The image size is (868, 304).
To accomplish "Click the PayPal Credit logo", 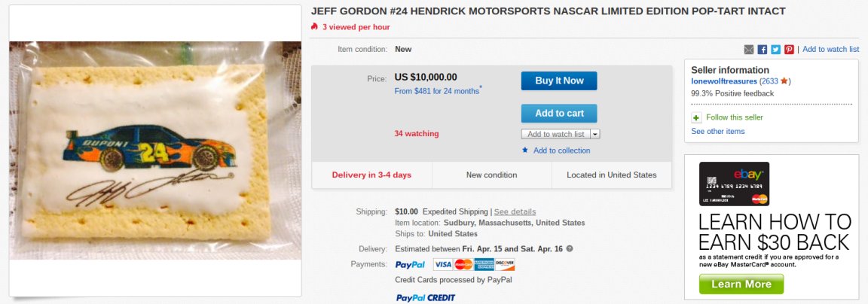I will click(x=426, y=298).
